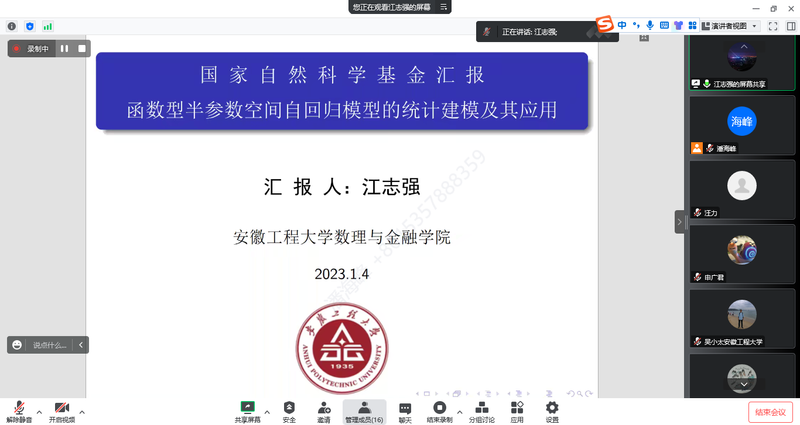800x425 pixels.
Task: Open 管理成员(16) member list
Action: [364, 410]
